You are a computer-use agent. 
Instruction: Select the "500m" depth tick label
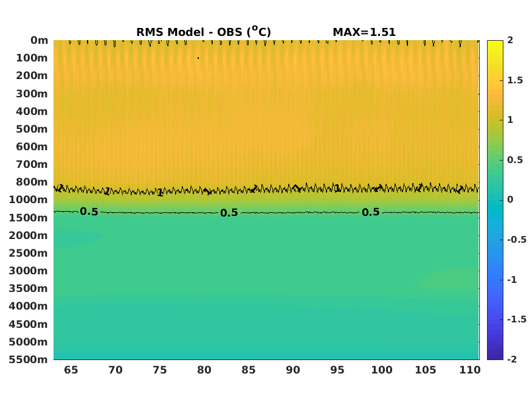point(32,129)
